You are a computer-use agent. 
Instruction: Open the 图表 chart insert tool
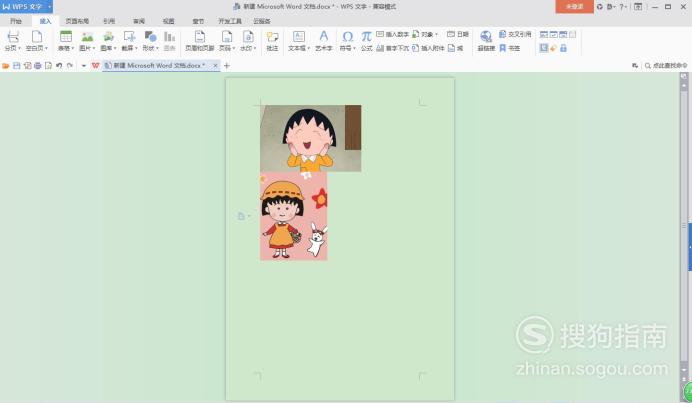pyautogui.click(x=169, y=41)
